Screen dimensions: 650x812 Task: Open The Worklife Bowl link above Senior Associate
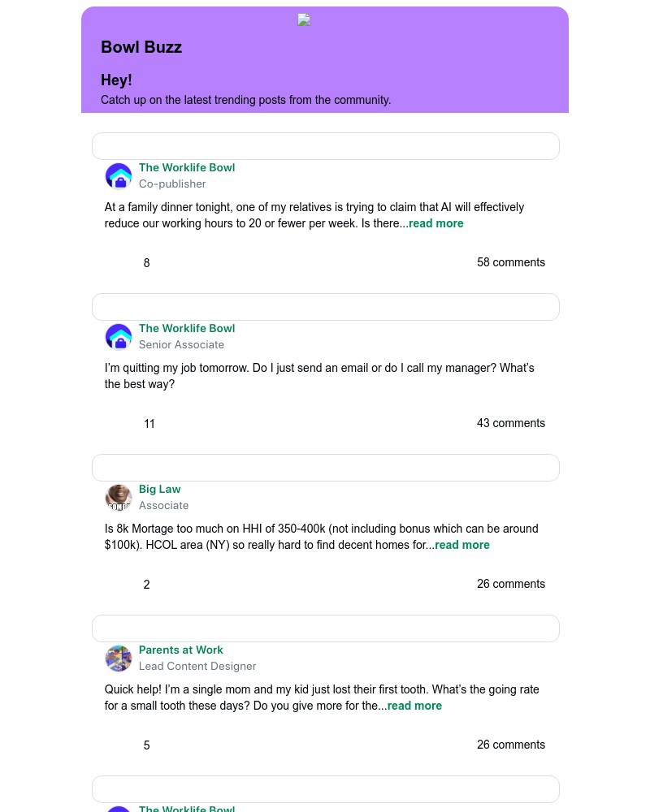(x=187, y=329)
